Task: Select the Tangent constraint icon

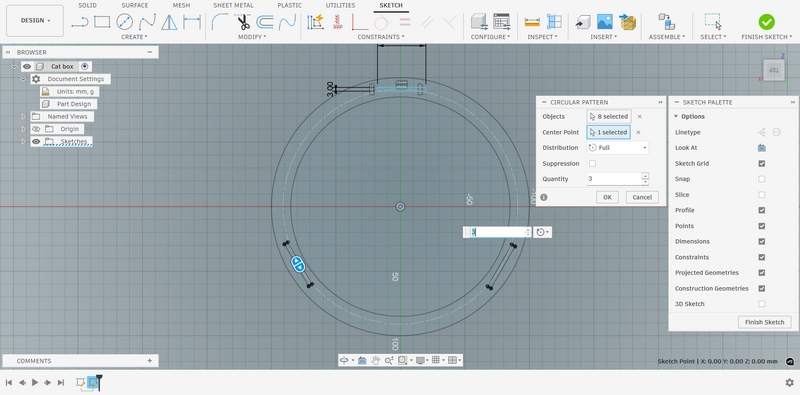Action: click(382, 22)
